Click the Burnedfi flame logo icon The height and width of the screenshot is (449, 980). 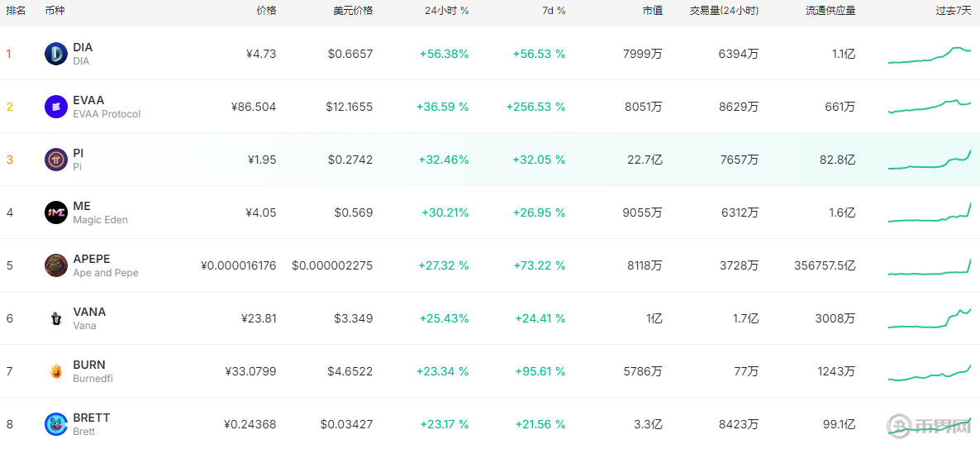(56, 371)
